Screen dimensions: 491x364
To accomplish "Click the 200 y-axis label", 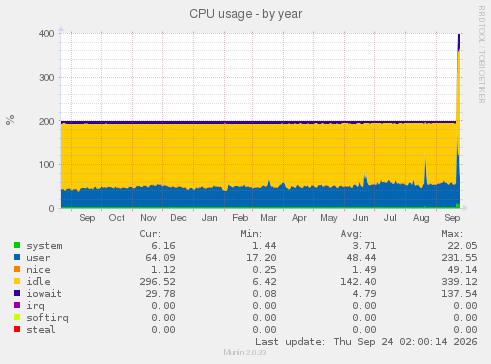I will point(46,122).
